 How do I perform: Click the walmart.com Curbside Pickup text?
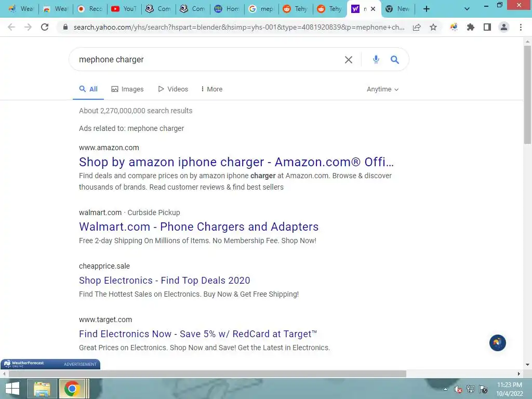(x=129, y=212)
